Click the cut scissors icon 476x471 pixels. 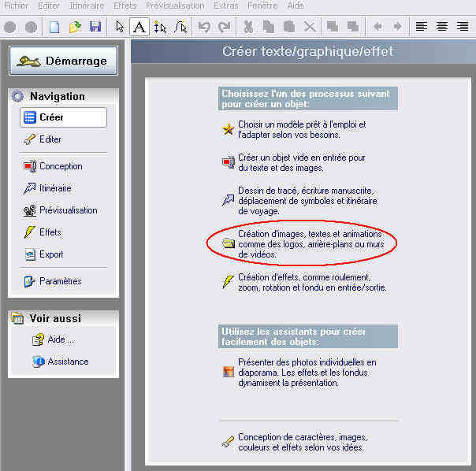[248, 27]
